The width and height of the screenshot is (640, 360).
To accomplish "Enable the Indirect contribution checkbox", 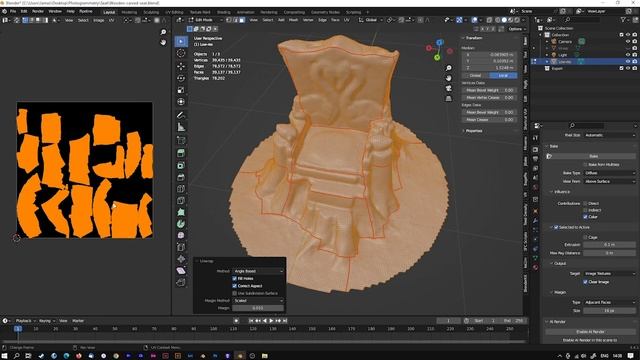I will tap(585, 210).
